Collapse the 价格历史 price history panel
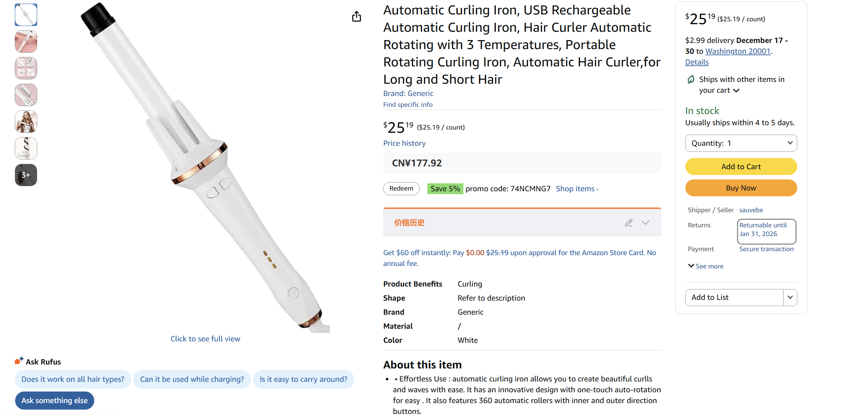The image size is (868, 415). coord(646,223)
